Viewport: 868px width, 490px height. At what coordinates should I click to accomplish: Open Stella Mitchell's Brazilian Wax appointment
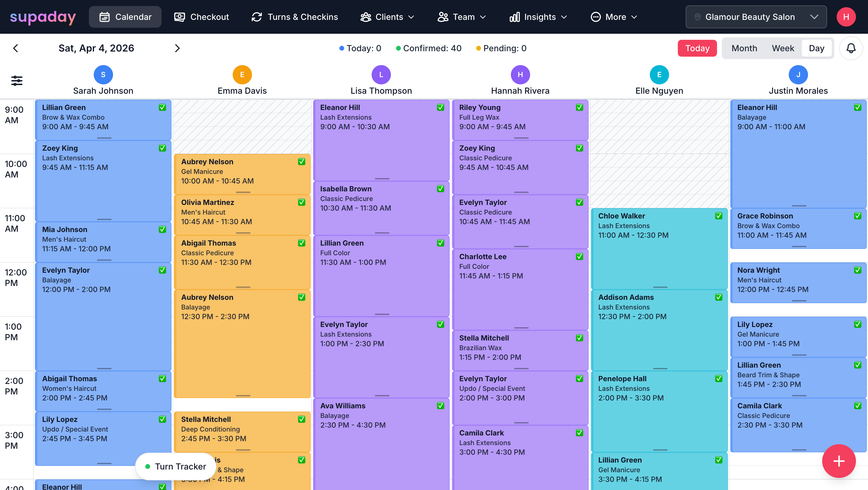[520, 351]
